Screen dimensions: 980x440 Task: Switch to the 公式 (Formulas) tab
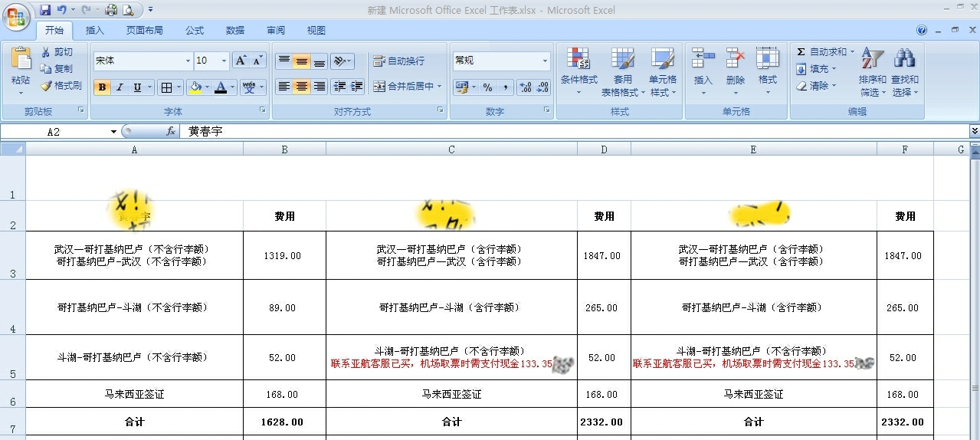coord(195,31)
